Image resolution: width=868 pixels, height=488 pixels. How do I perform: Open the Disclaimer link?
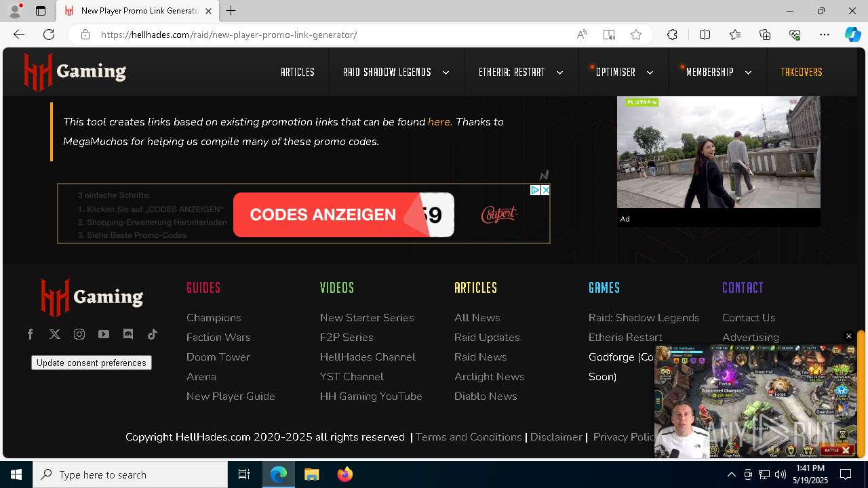click(x=556, y=437)
